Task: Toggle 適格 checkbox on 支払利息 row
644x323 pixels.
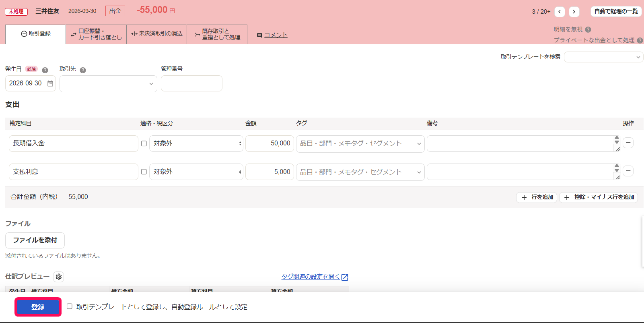Action: tap(144, 172)
